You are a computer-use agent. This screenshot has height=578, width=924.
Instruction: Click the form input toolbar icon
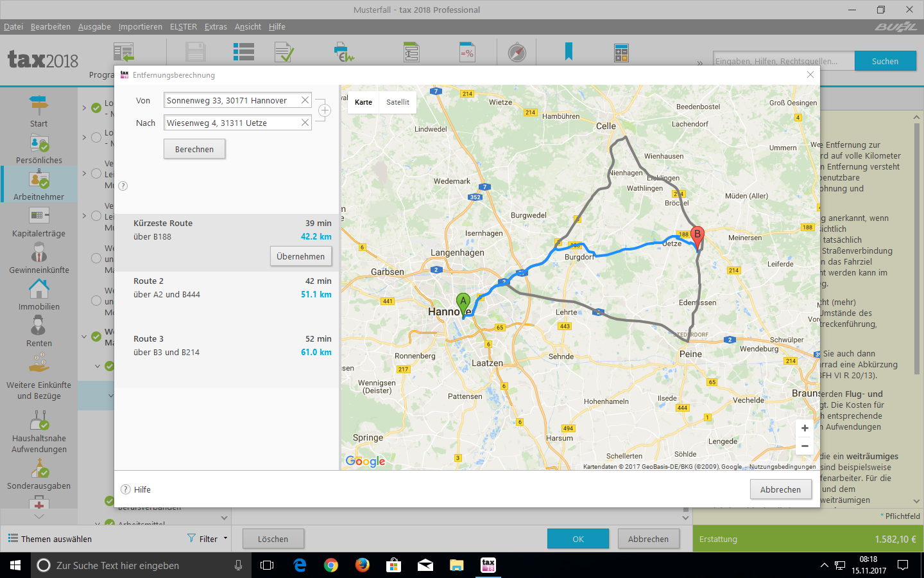(411, 53)
